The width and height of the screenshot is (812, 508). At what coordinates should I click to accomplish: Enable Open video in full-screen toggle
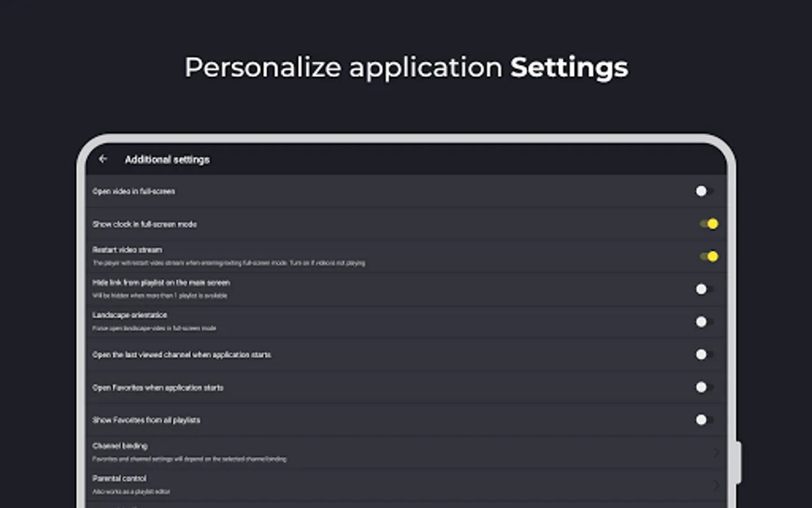pyautogui.click(x=704, y=191)
